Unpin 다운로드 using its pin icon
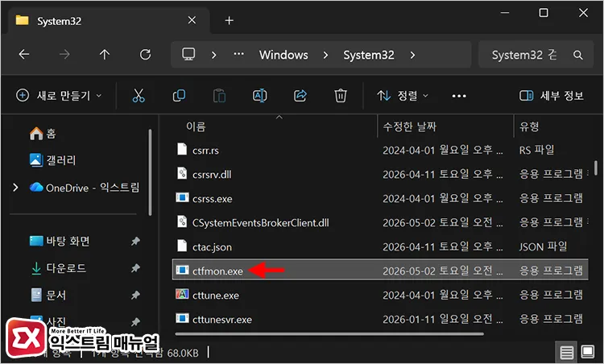This screenshot has height=364, width=604. click(135, 268)
